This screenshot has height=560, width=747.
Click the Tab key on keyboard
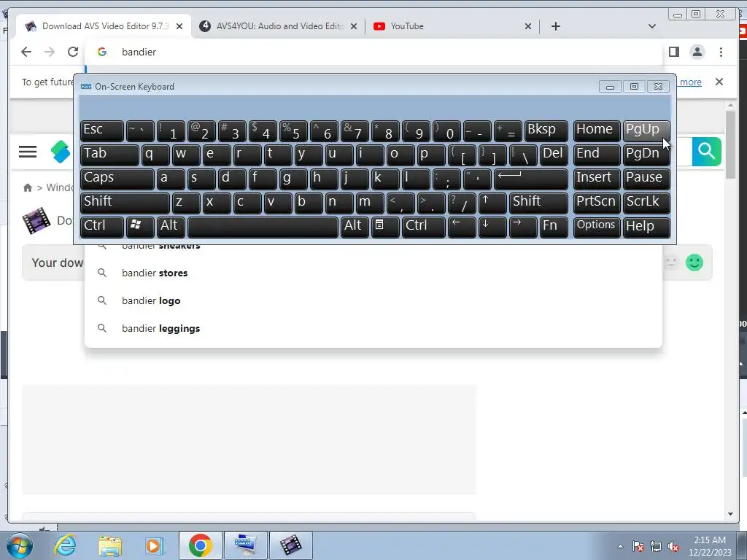click(x=109, y=155)
